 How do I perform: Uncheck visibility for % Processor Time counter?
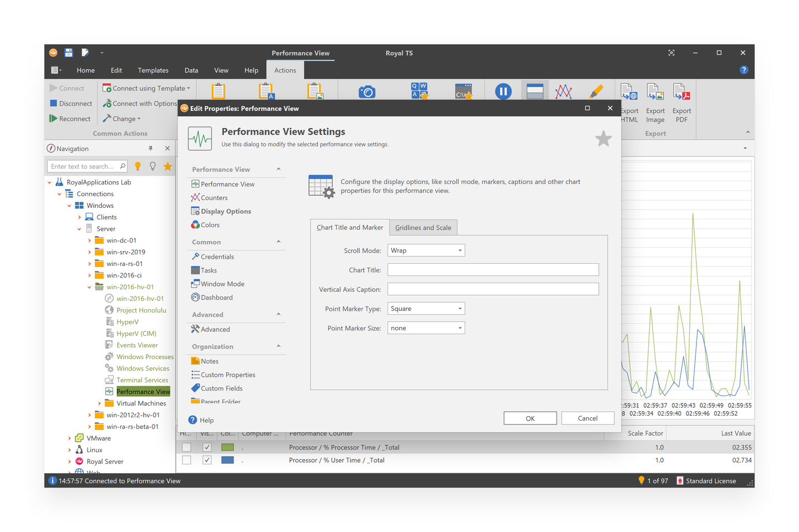click(207, 447)
